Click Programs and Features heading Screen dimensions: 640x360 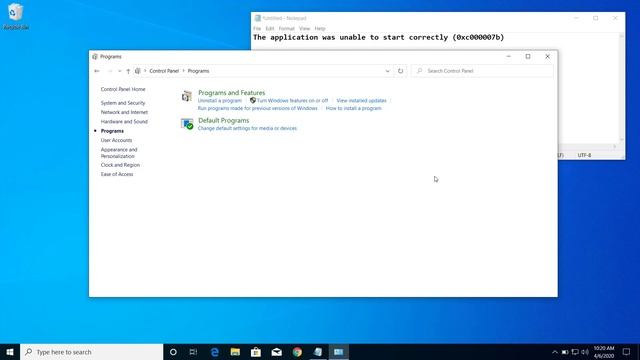[x=231, y=93]
